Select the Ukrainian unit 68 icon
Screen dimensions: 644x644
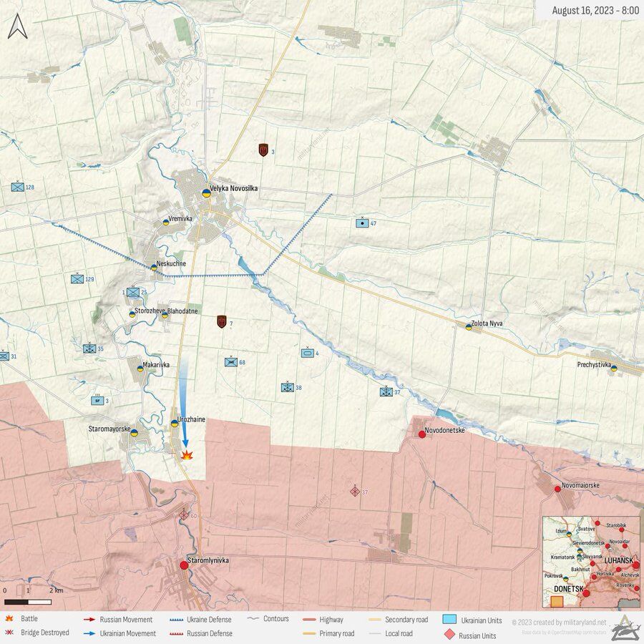(231, 362)
